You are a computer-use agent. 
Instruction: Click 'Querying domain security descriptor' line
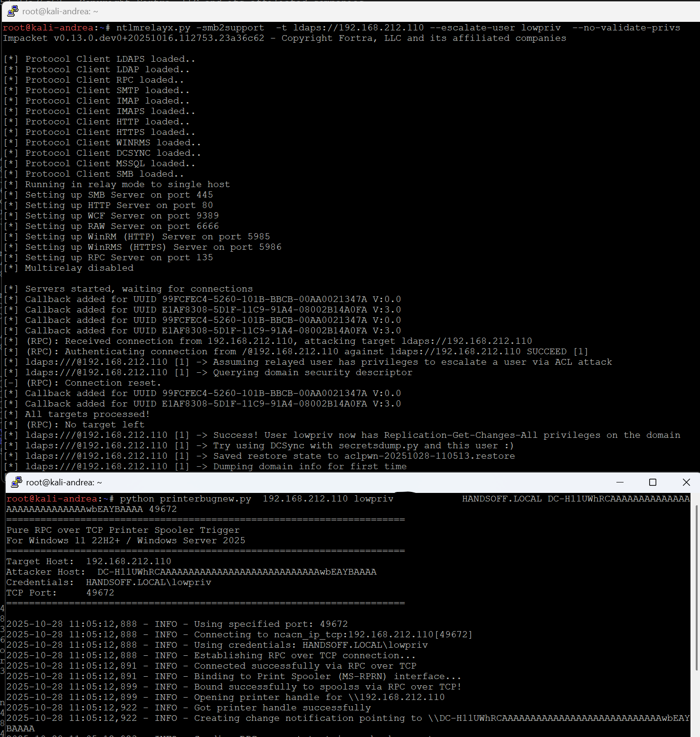(x=208, y=372)
